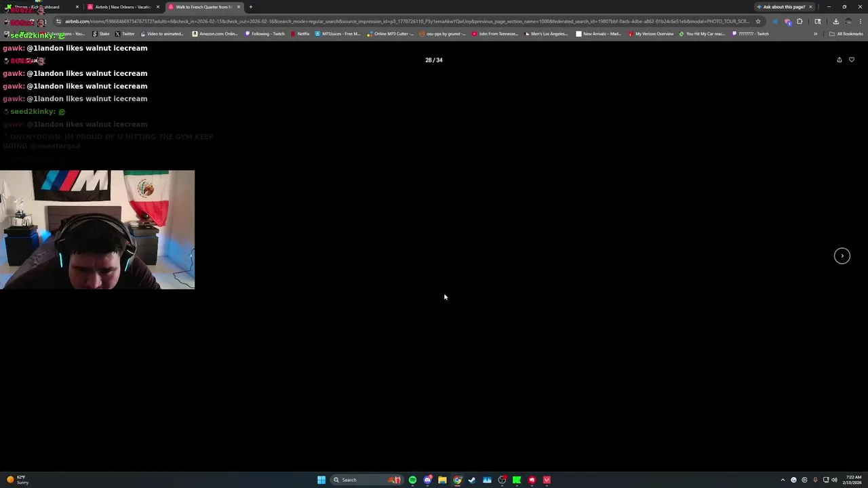Open the Chrome profile avatar

tap(848, 21)
